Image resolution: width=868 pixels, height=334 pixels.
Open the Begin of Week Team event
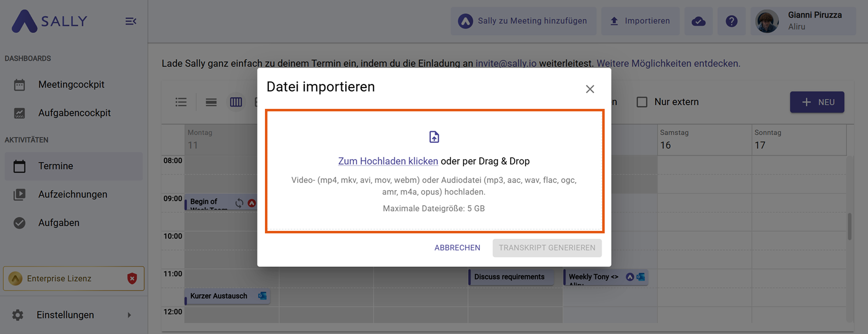pos(220,202)
